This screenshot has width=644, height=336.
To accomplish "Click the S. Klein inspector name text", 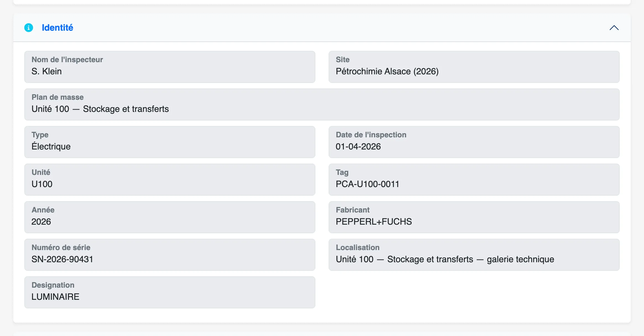I will point(46,71).
